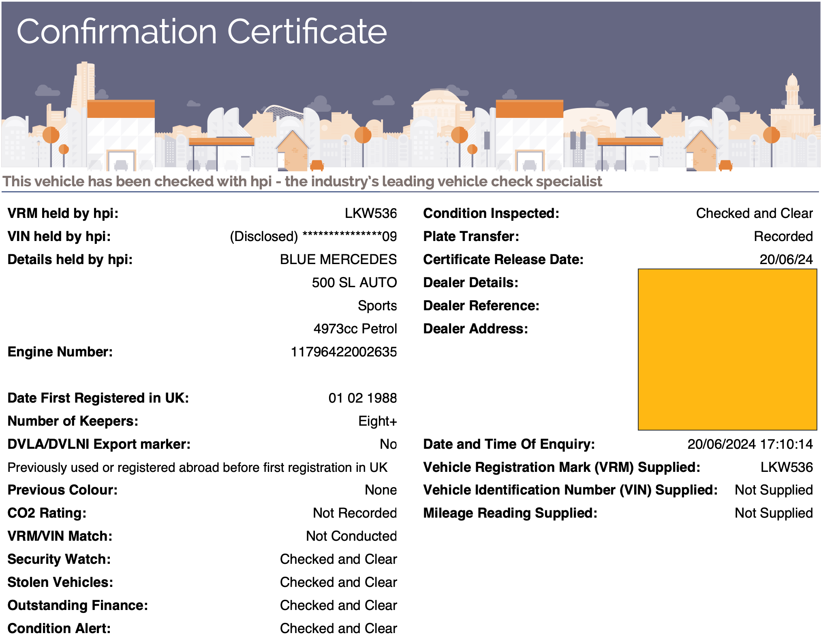Select the hpi industry tagline text
Screen dimensions: 821x644
click(302, 181)
